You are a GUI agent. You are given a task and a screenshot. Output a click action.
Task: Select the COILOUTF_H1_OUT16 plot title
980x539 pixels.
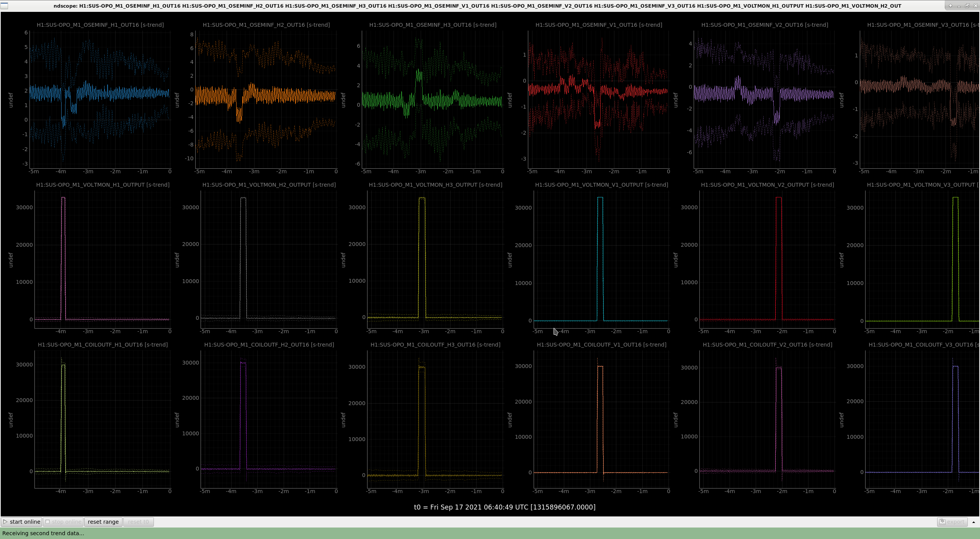[x=103, y=345]
